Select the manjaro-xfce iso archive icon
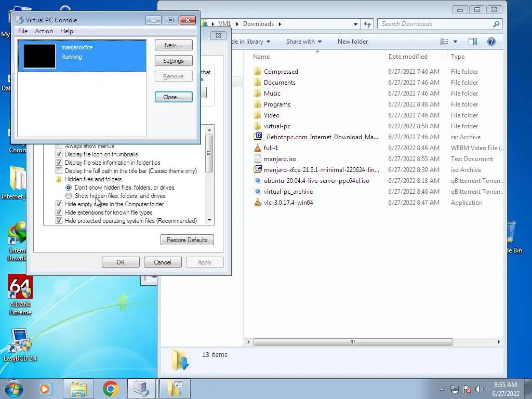The width and height of the screenshot is (532, 399). coord(258,170)
